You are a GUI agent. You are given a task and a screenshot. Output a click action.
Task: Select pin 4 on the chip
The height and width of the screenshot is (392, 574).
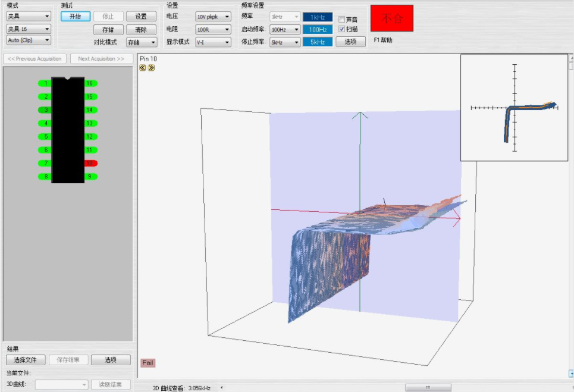[45, 123]
